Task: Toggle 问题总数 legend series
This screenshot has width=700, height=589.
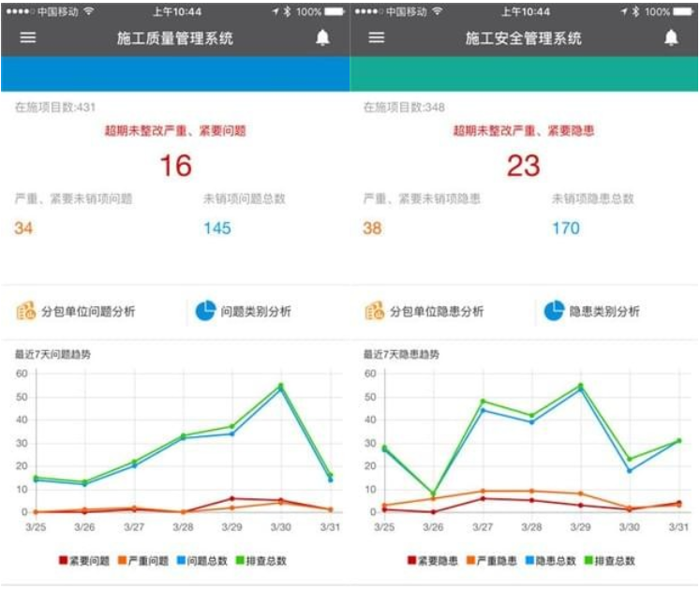Action: [x=202, y=561]
